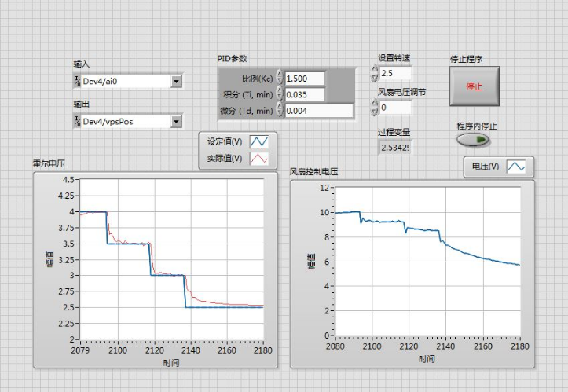The height and width of the screenshot is (392, 568).
Task: Open the 输入 Dev4/ai0 dropdown arrow
Action: [x=176, y=81]
